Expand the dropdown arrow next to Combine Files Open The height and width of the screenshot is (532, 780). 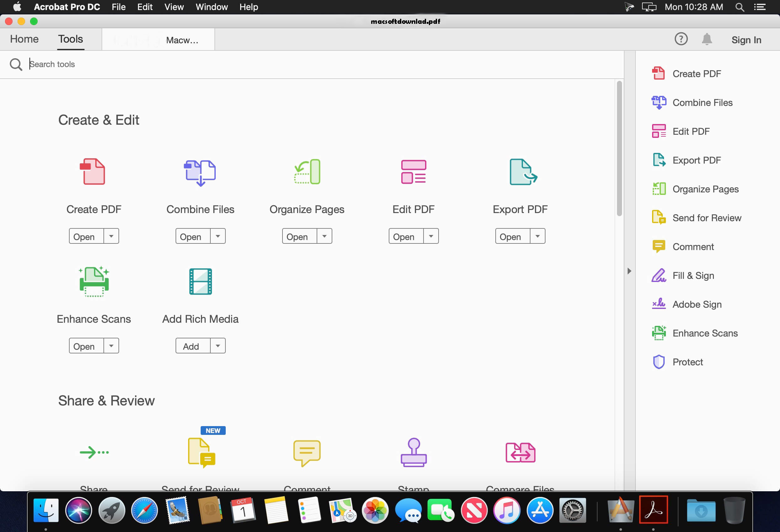[218, 236]
